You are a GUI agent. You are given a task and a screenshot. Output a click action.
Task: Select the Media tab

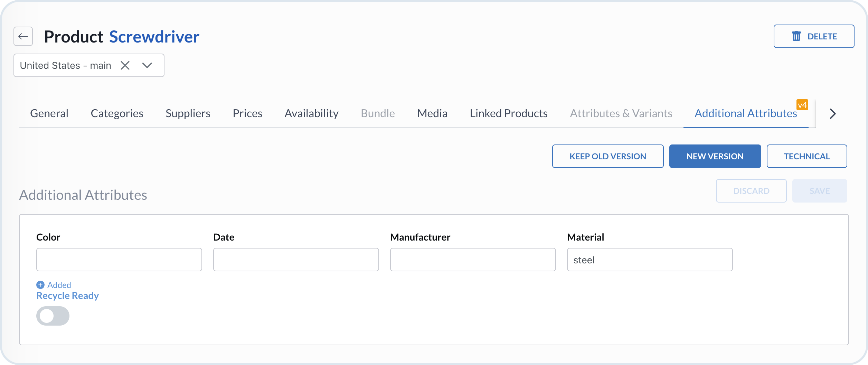click(432, 113)
